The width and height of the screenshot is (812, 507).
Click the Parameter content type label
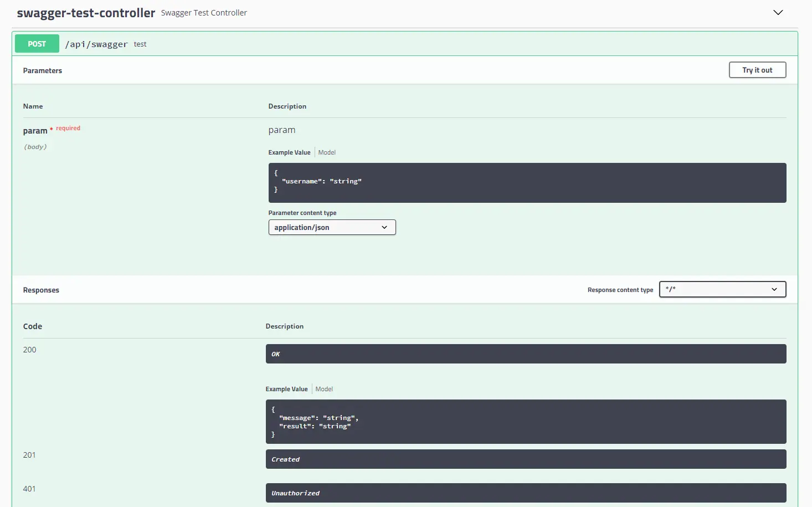tap(302, 213)
